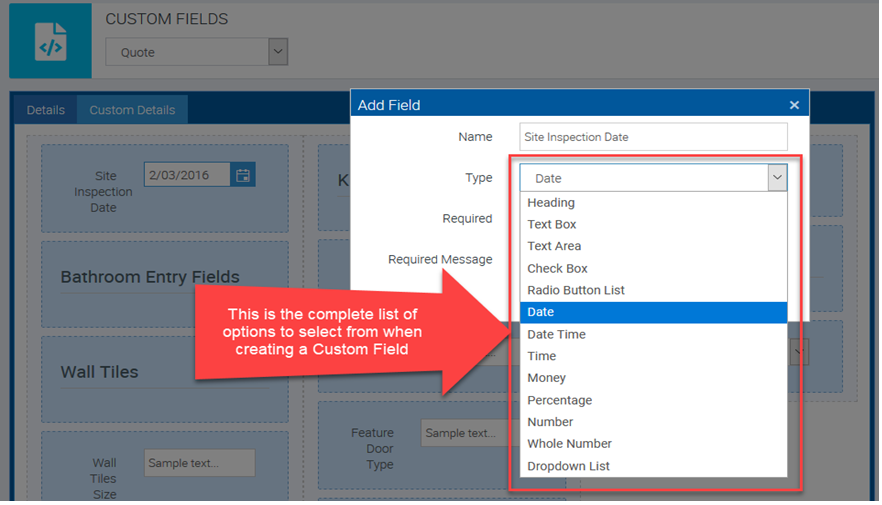This screenshot has height=505, width=882.
Task: Choose Money from the type list
Action: click(x=546, y=378)
